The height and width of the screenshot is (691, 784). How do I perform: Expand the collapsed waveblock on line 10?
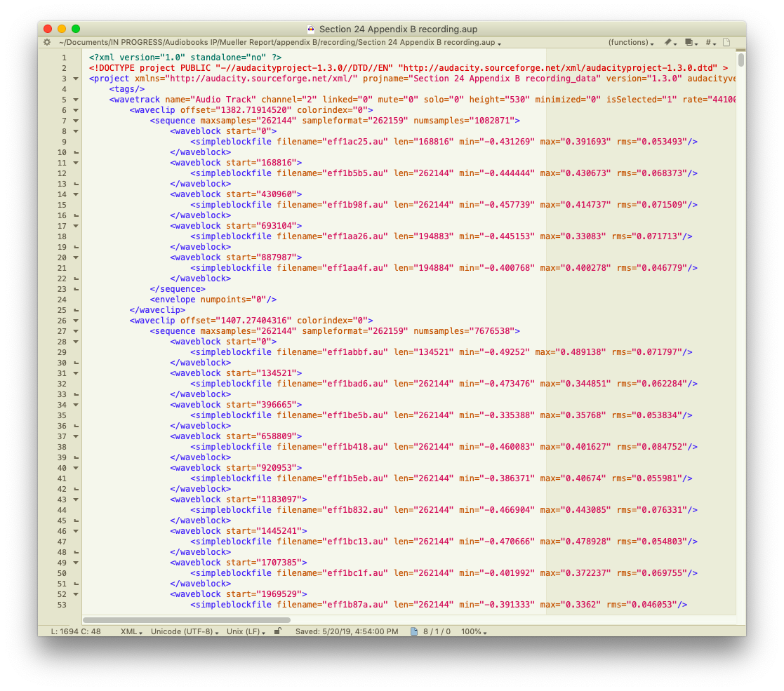pyautogui.click(x=76, y=152)
